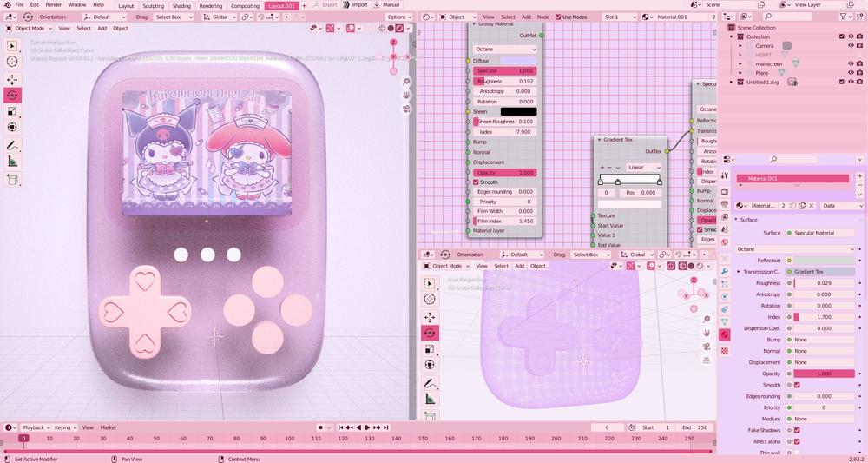Click the Play animation button in timeline

[x=367, y=427]
